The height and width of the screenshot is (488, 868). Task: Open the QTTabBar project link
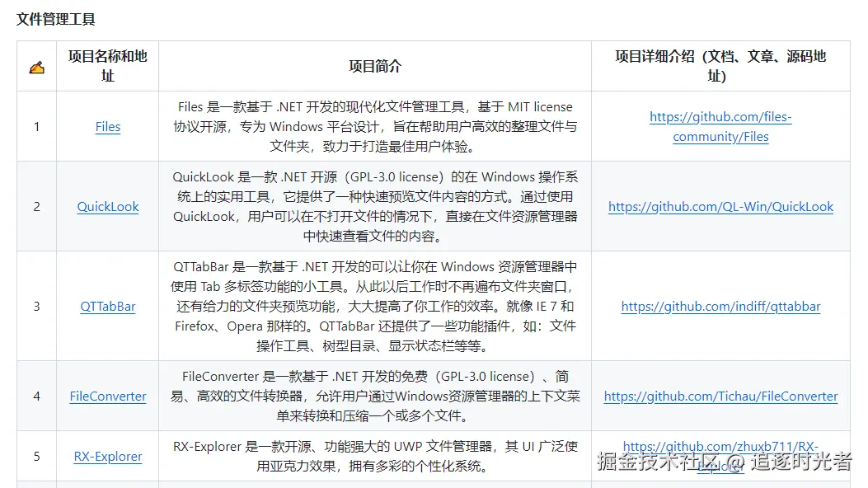(107, 306)
